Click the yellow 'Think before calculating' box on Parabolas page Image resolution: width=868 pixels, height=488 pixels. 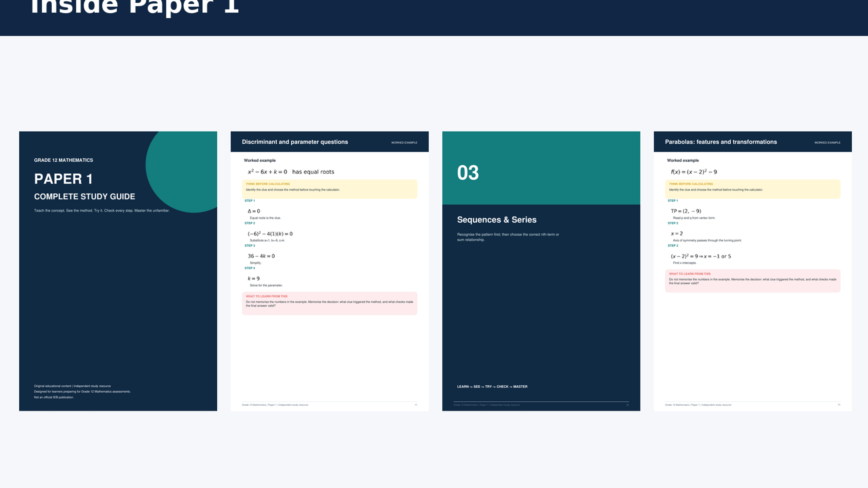[753, 189]
